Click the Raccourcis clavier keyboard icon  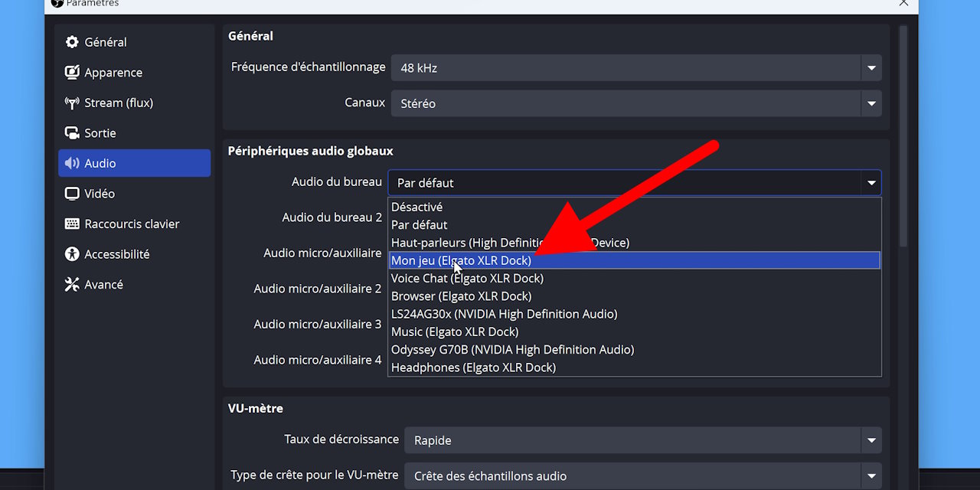click(x=72, y=224)
